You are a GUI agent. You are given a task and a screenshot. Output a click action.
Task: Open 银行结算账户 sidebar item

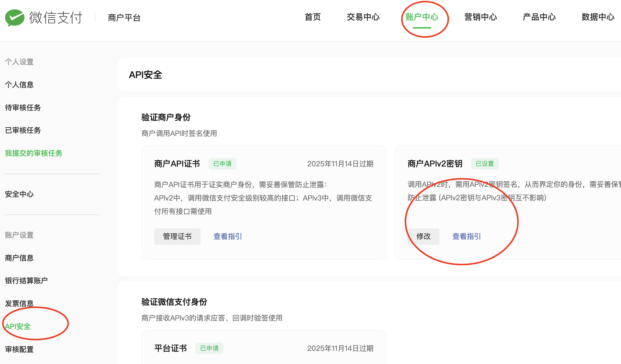[x=26, y=281]
